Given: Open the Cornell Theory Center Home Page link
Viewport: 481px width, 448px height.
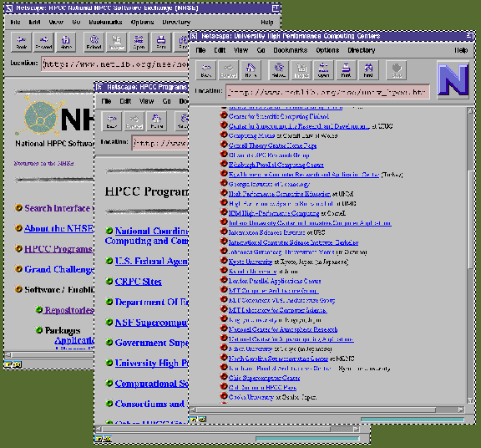Looking at the screenshot, I should pyautogui.click(x=272, y=145).
